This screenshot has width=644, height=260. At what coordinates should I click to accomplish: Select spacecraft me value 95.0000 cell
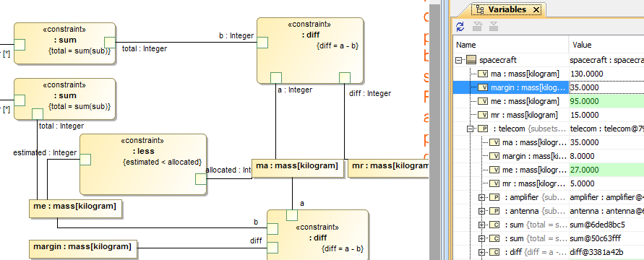(606, 101)
